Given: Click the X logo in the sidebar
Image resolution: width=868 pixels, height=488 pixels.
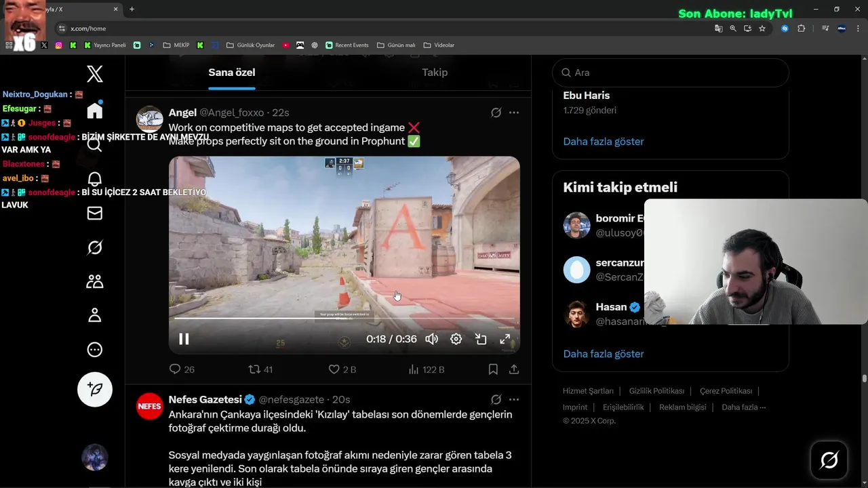Looking at the screenshot, I should pos(95,74).
